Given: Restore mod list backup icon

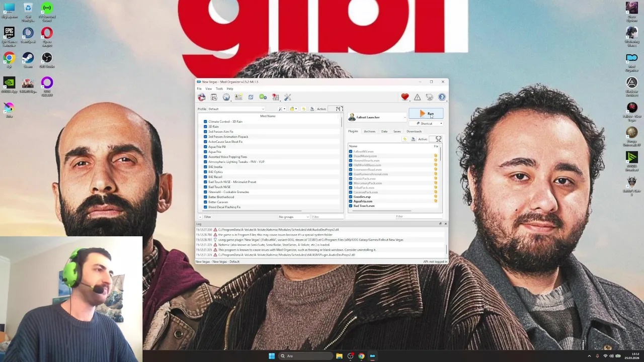Looking at the screenshot, I should tap(303, 109).
